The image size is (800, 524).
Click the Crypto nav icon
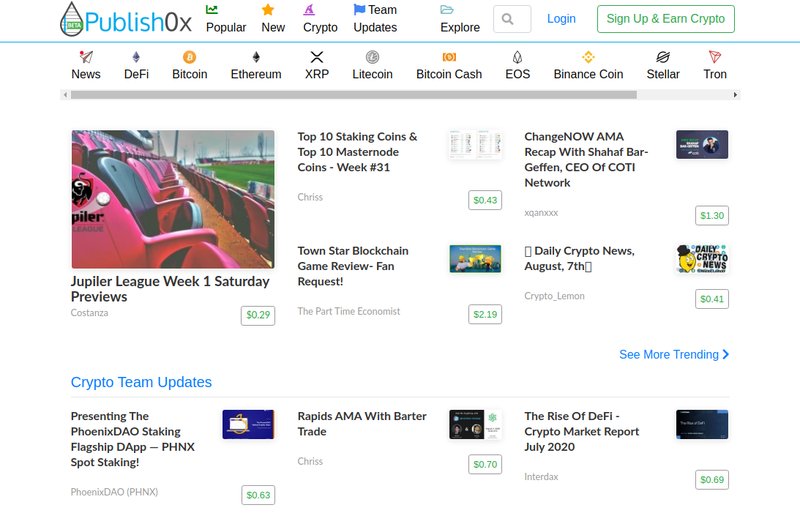[309, 10]
